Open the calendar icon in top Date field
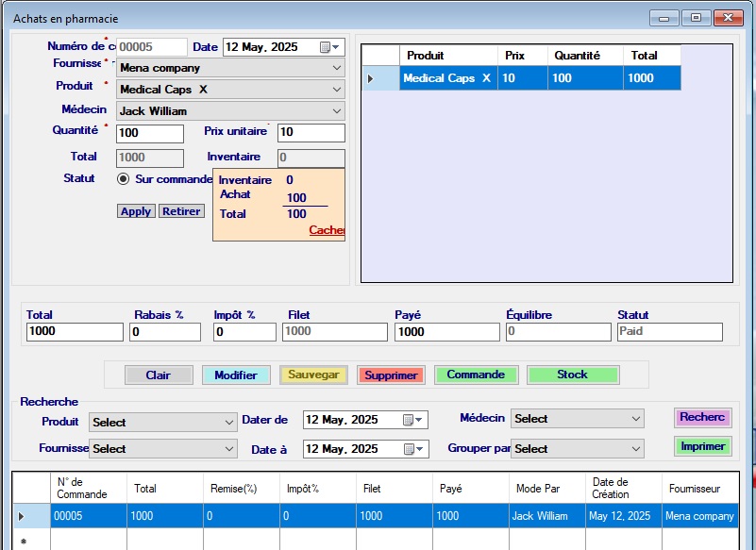Viewport: 756px width, 550px height. 327,47
